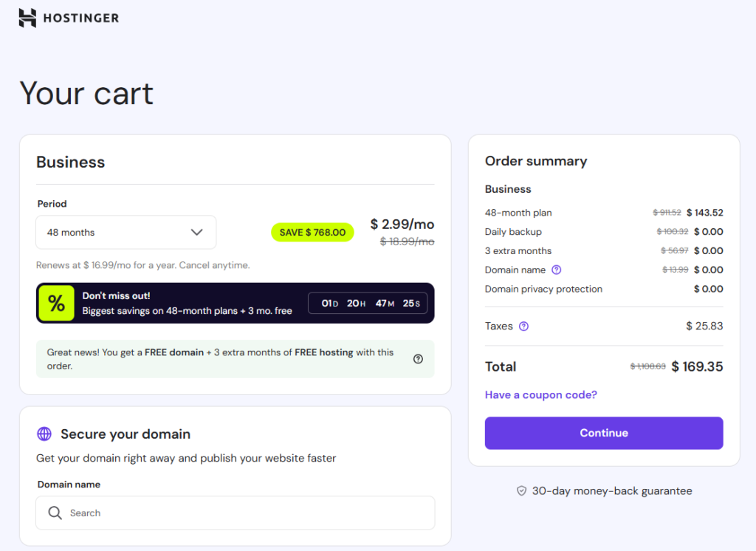The height and width of the screenshot is (551, 756).
Task: Open the help icon beside the free domain message
Action: click(418, 358)
